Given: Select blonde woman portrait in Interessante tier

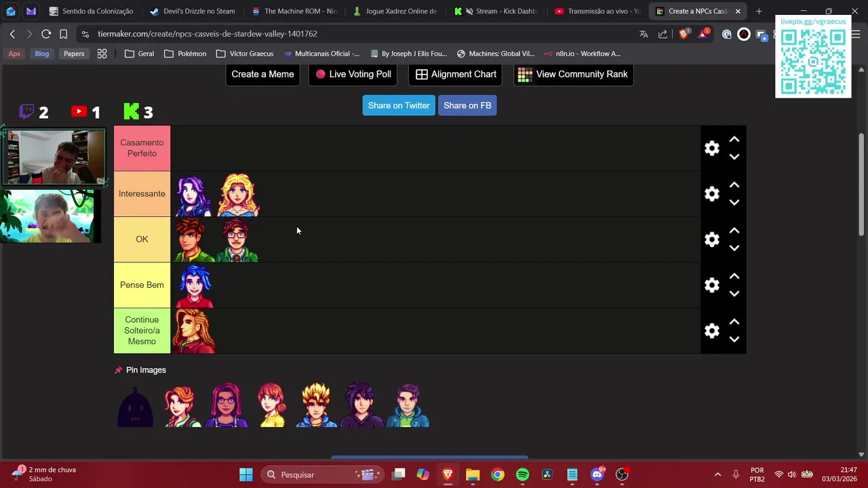Looking at the screenshot, I should [238, 195].
